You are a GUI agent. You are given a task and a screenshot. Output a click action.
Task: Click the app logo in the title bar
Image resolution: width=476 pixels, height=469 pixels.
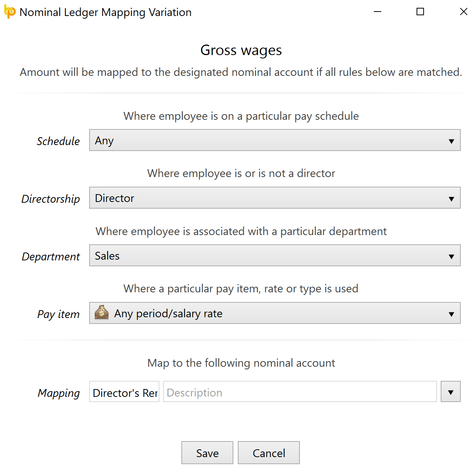click(10, 12)
